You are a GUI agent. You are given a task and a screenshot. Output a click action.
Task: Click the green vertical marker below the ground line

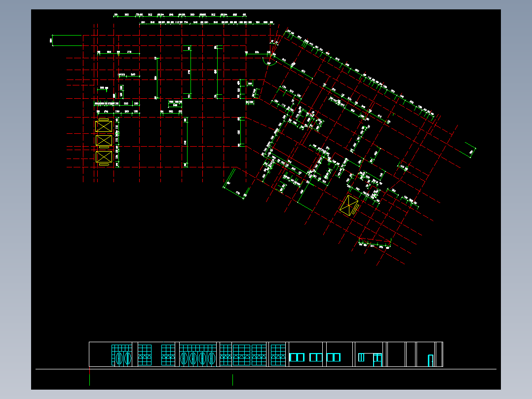point(233,380)
